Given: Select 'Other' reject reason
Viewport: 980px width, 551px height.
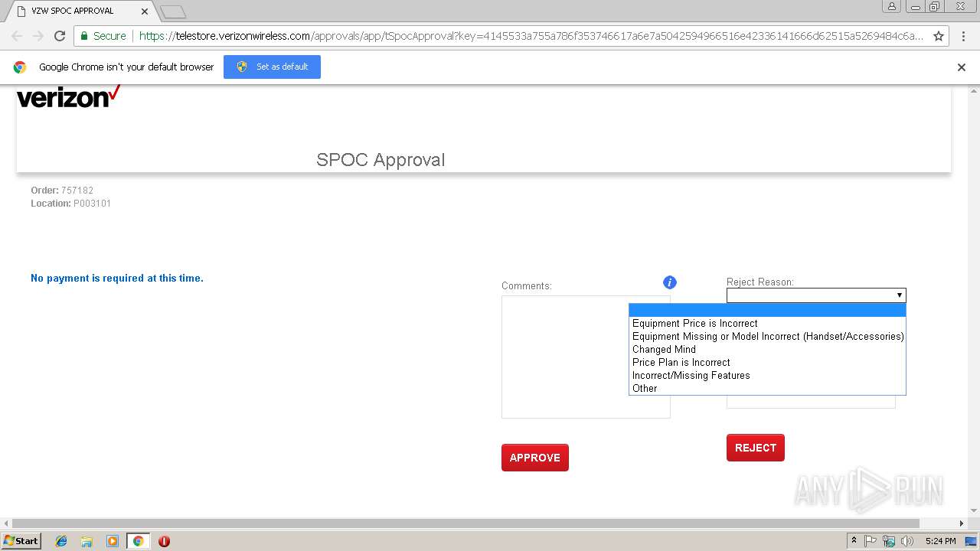Looking at the screenshot, I should [767, 389].
